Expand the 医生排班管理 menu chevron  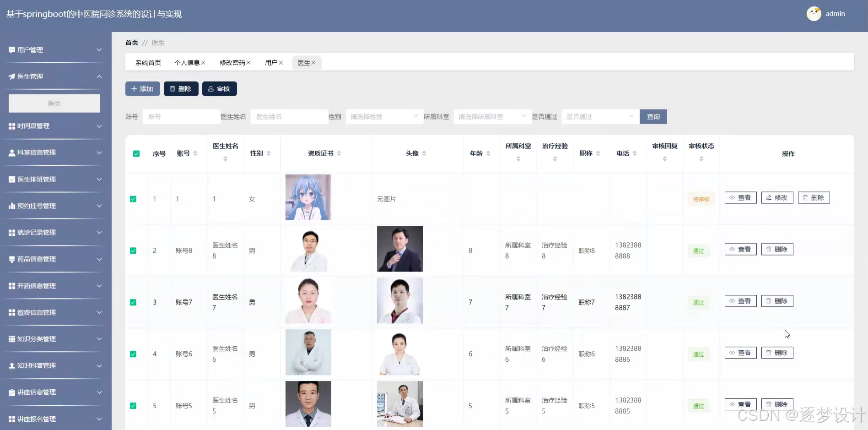(x=99, y=180)
